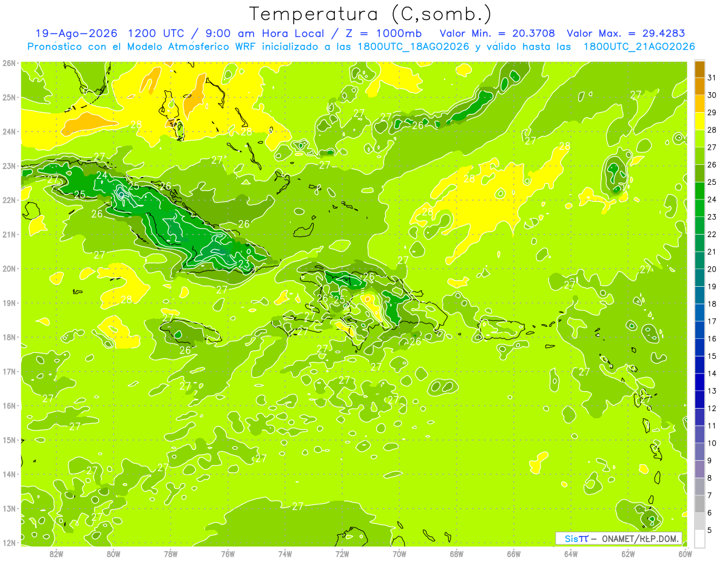The height and width of the screenshot is (562, 728).
Task: Click '1200 UTC' in the header line
Action: pyautogui.click(x=155, y=33)
